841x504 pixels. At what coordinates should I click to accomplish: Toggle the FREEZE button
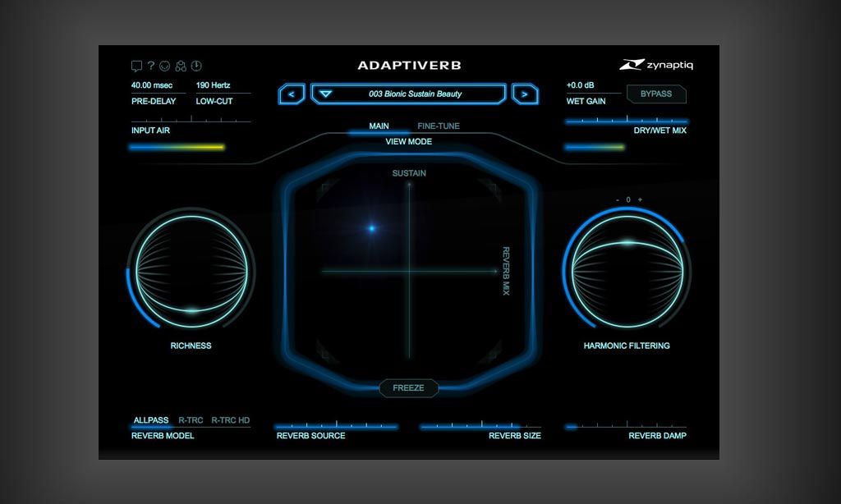pyautogui.click(x=409, y=387)
